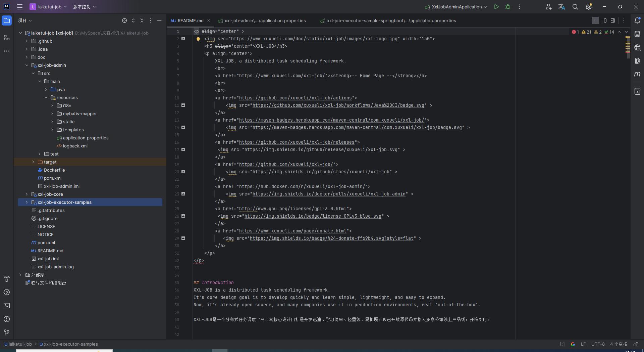The image size is (644, 352).
Task: Collapse the resources folder node
Action: [x=46, y=97]
